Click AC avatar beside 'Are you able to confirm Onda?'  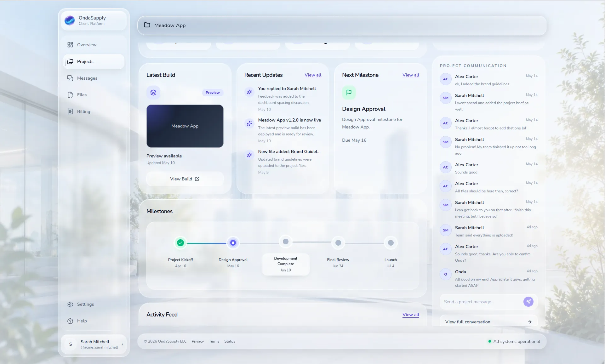tap(446, 249)
